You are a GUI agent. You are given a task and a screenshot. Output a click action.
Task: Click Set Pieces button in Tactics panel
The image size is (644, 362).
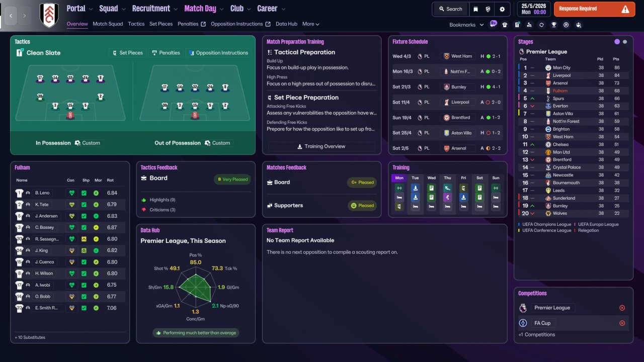(127, 53)
